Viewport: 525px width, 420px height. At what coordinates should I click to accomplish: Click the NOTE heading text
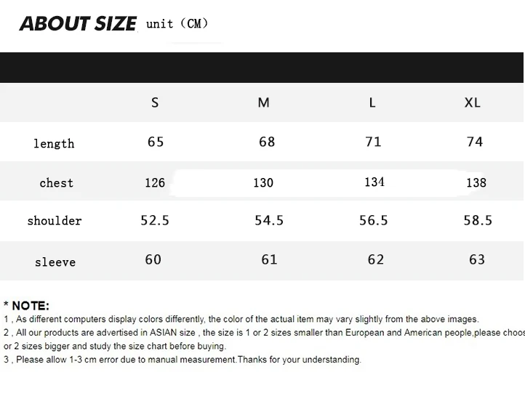click(x=26, y=306)
